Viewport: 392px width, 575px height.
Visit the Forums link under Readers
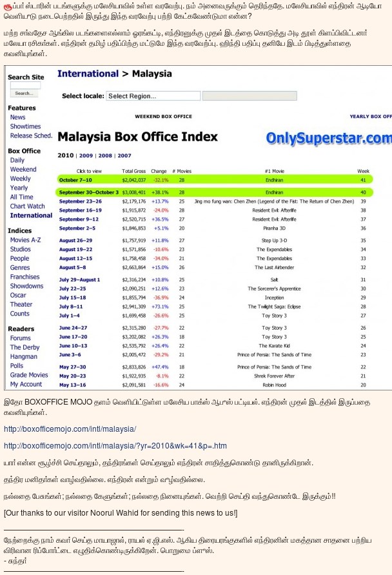20,338
